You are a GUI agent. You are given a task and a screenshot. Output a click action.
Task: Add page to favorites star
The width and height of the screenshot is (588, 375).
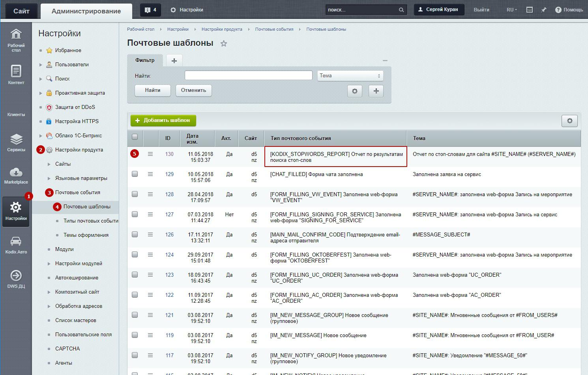(224, 43)
